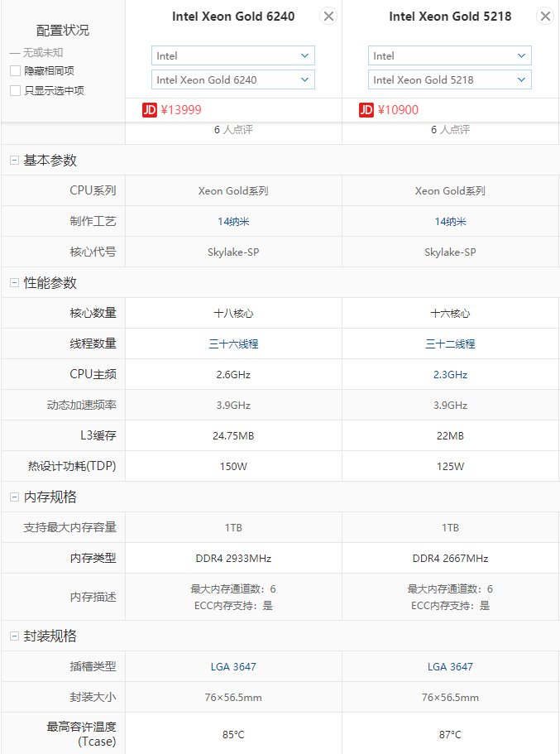The height and width of the screenshot is (754, 560).
Task: Click the DDR4 2933MHz value
Action: click(233, 559)
